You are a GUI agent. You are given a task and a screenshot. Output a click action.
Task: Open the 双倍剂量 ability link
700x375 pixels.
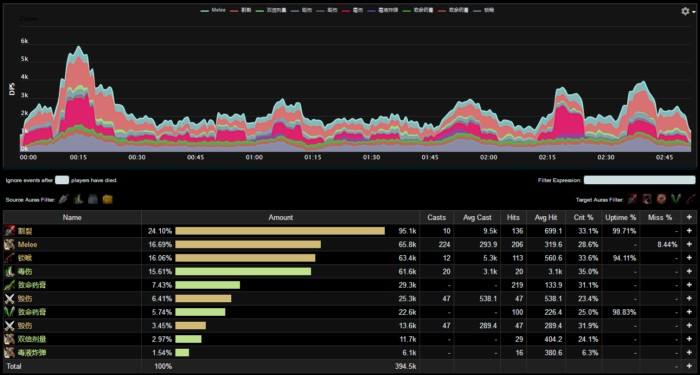point(32,339)
